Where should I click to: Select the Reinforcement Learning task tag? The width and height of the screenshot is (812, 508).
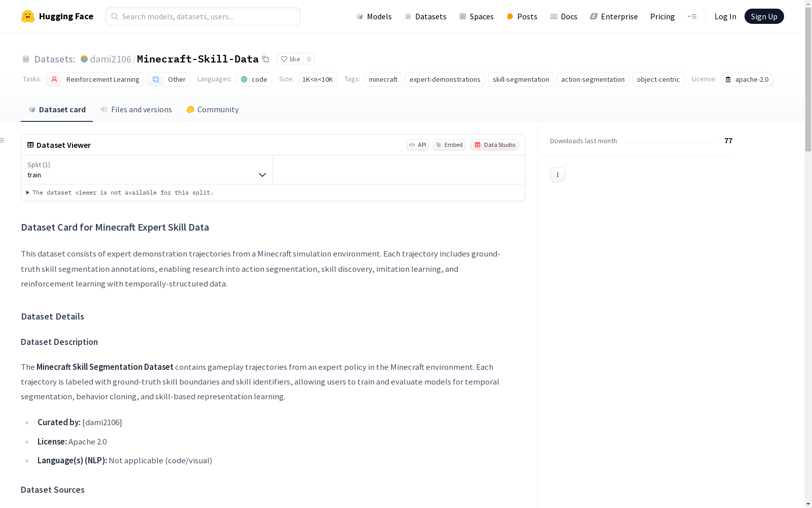[x=95, y=79]
